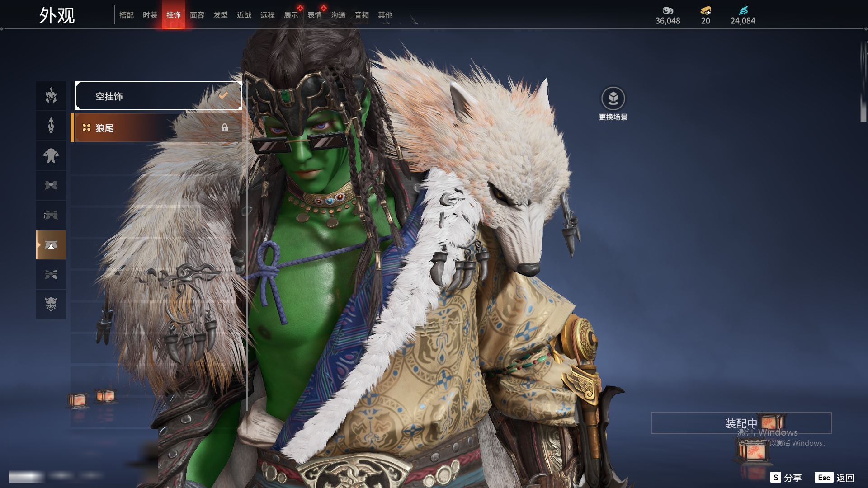Switch to the 面容 tab

[x=197, y=15]
